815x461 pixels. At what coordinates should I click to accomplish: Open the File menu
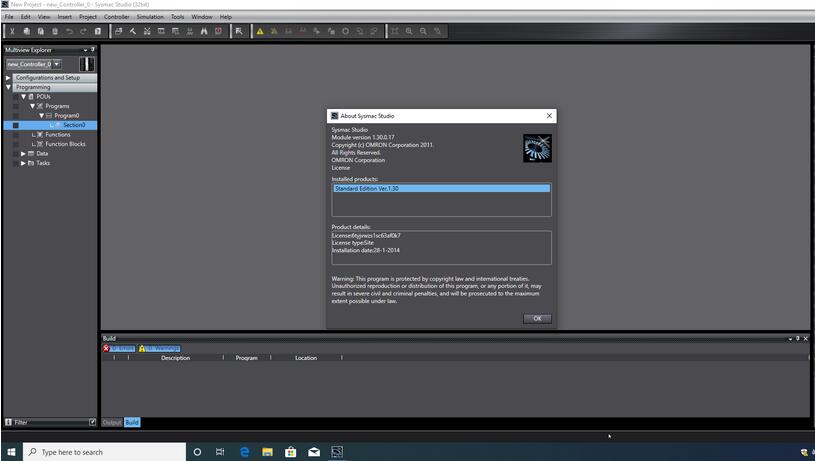[9, 17]
